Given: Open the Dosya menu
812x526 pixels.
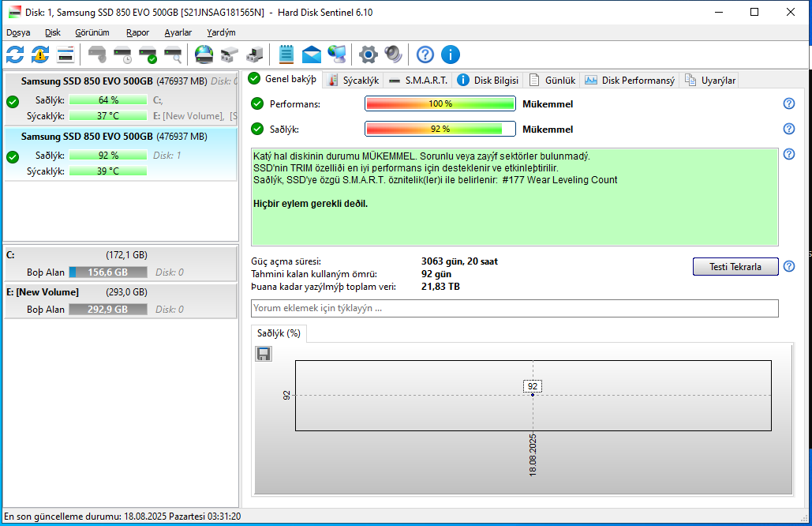Looking at the screenshot, I should point(18,32).
